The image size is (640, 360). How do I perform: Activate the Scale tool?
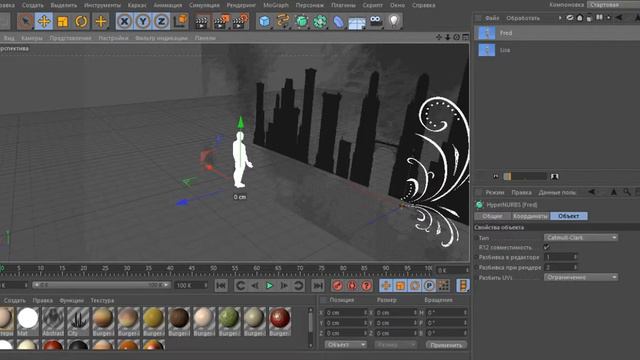[x=62, y=21]
